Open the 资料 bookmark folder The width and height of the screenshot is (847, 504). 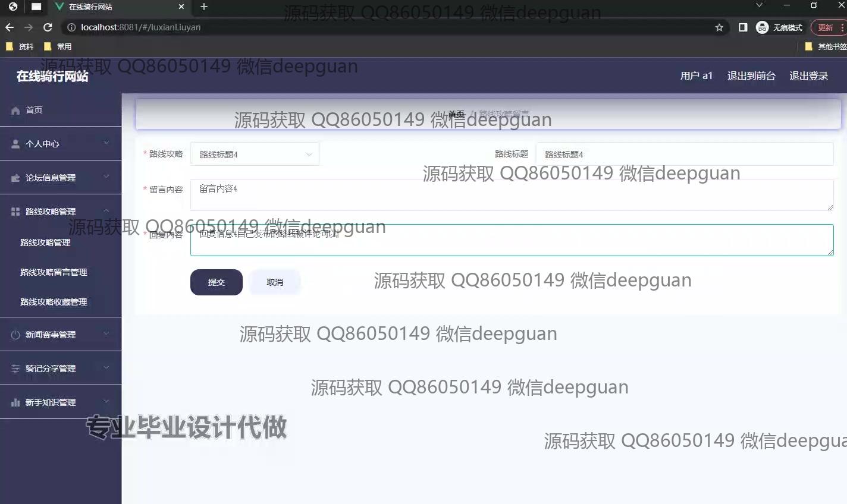click(x=20, y=46)
